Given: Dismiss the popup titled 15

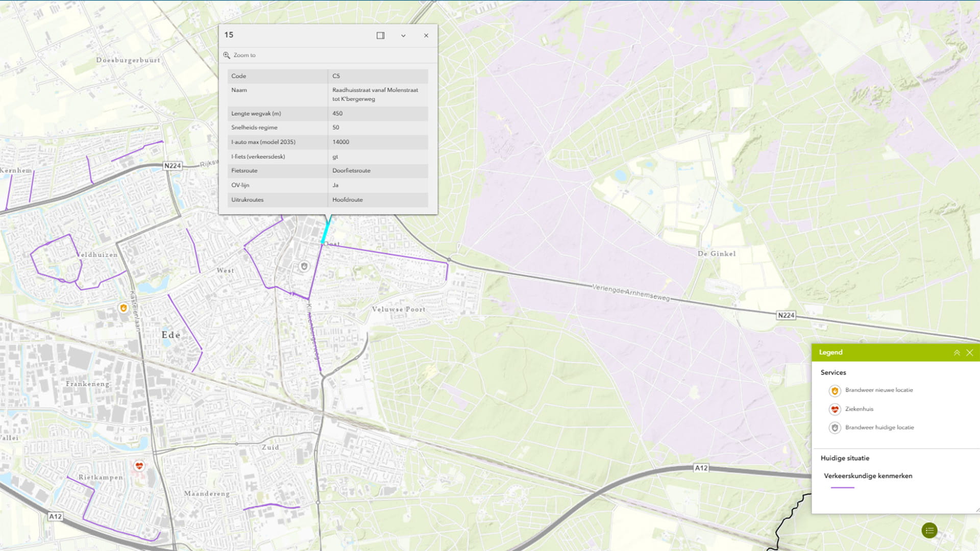Looking at the screenshot, I should point(426,36).
